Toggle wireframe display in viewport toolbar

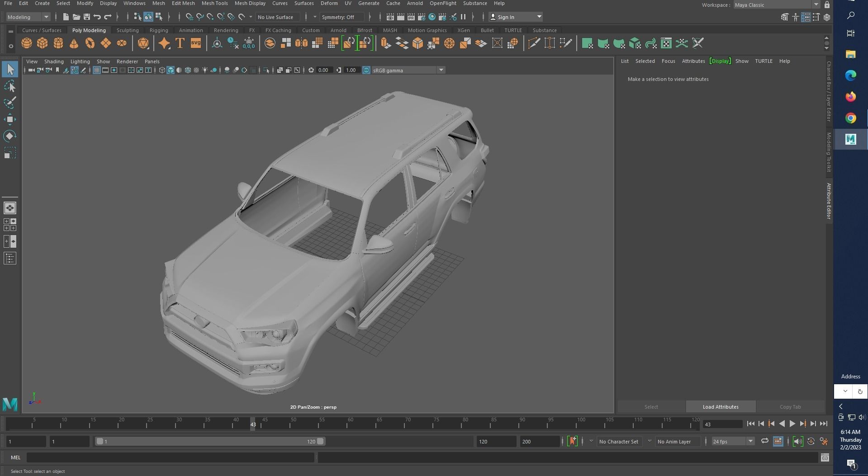coord(162,70)
